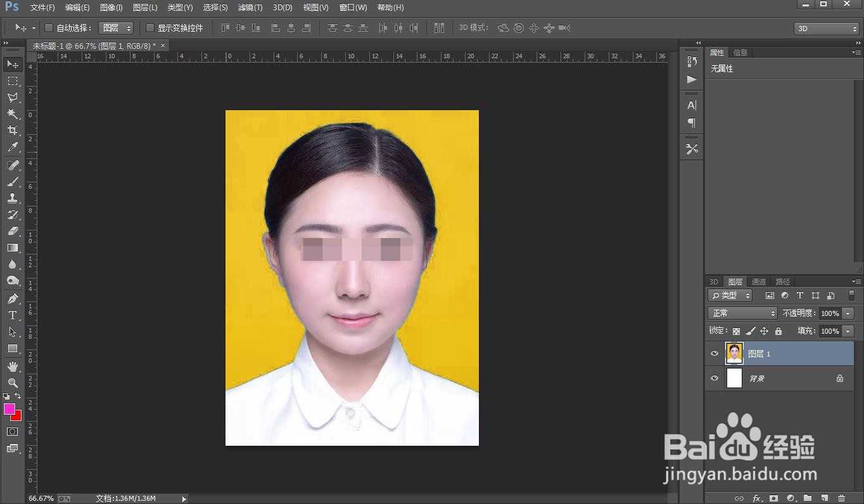The height and width of the screenshot is (504, 864).
Task: Switch to the 通道 tab
Action: pyautogui.click(x=759, y=282)
